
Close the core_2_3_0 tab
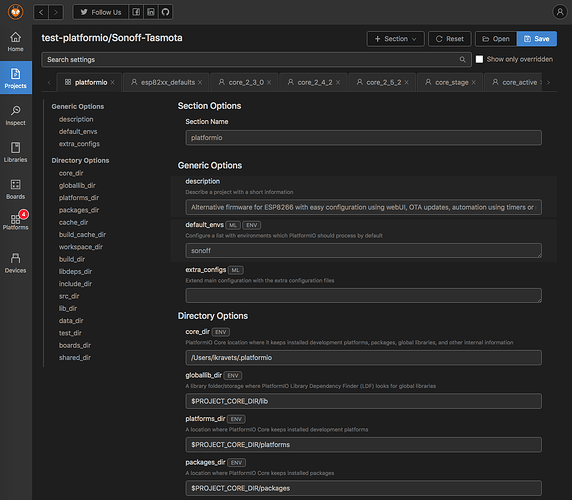click(x=269, y=82)
